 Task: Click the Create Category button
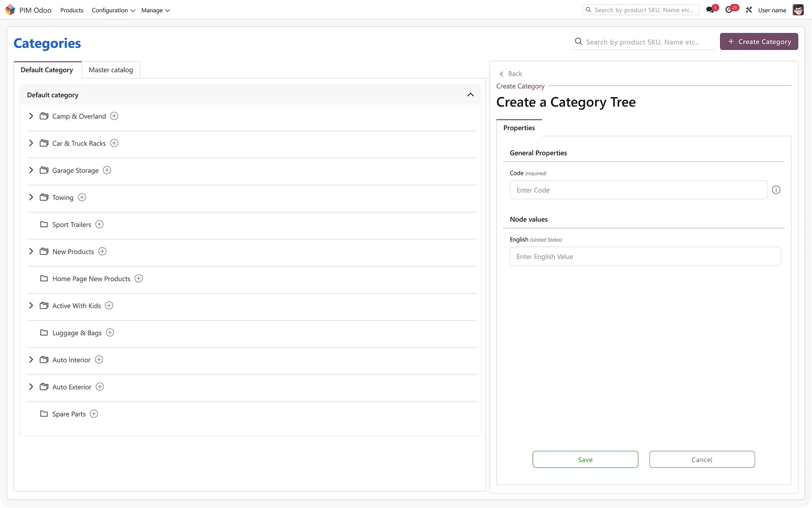(759, 42)
